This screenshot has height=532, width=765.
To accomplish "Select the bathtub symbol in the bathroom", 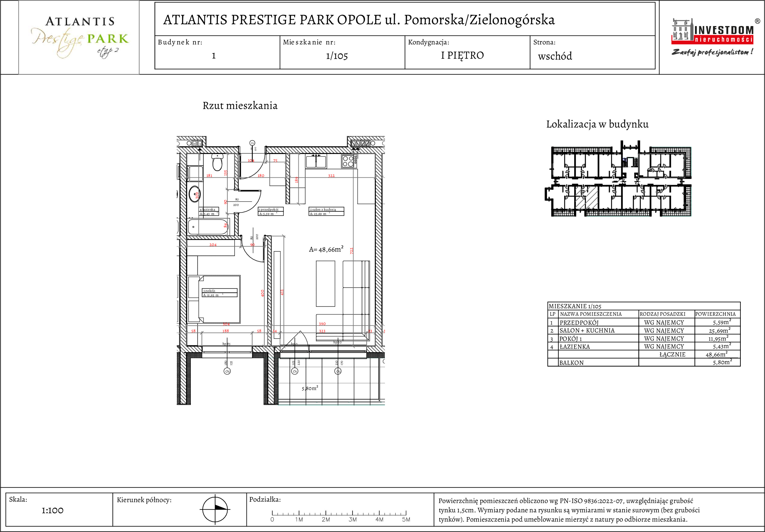I will [208, 227].
